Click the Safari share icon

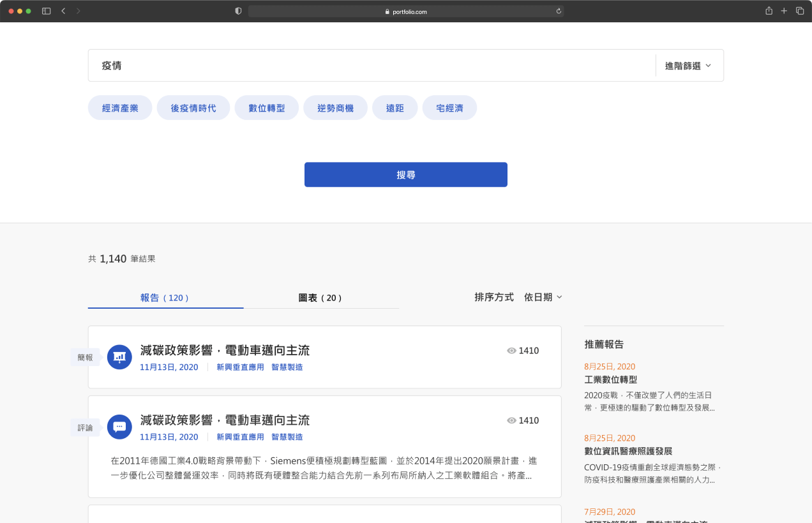[x=769, y=11]
